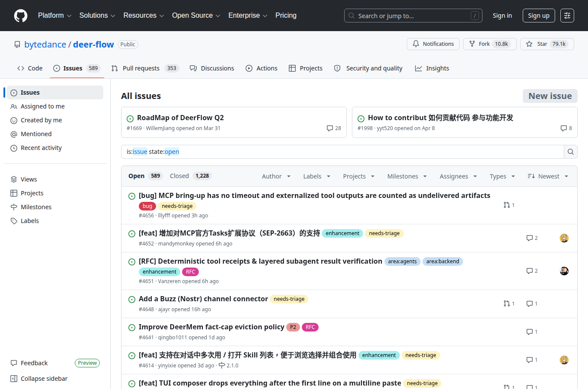Viewport: 588px width, 389px height.
Task: Switch to the Actions tab
Action: click(262, 68)
